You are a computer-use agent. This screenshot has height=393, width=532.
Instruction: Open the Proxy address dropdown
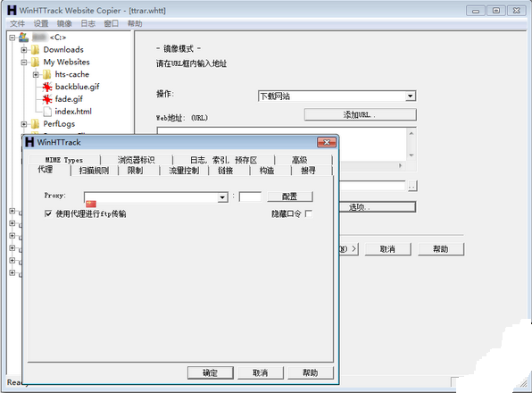tap(222, 197)
